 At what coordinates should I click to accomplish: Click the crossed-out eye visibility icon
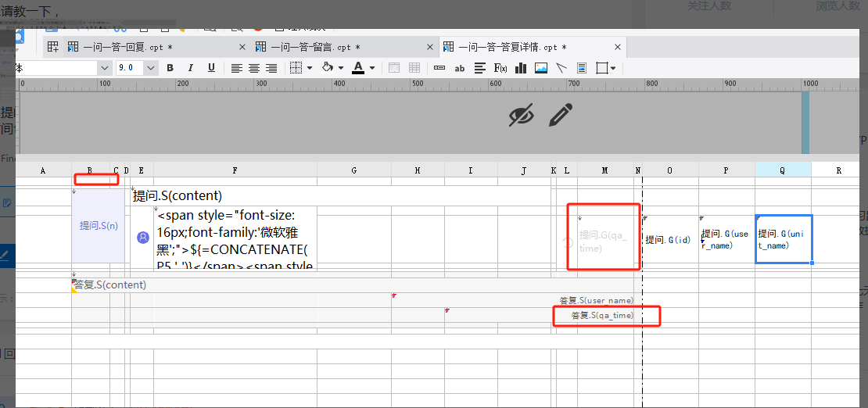pyautogui.click(x=522, y=116)
